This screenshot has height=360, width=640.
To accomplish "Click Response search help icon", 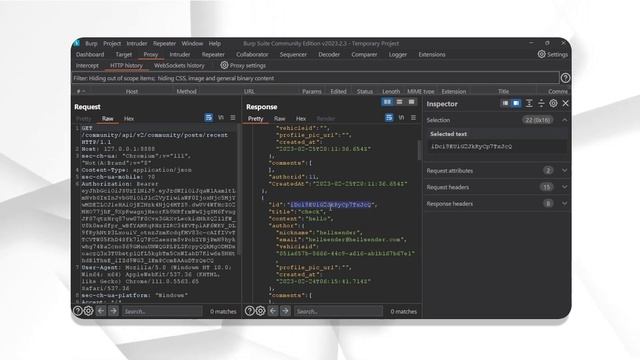I will coord(249,311).
